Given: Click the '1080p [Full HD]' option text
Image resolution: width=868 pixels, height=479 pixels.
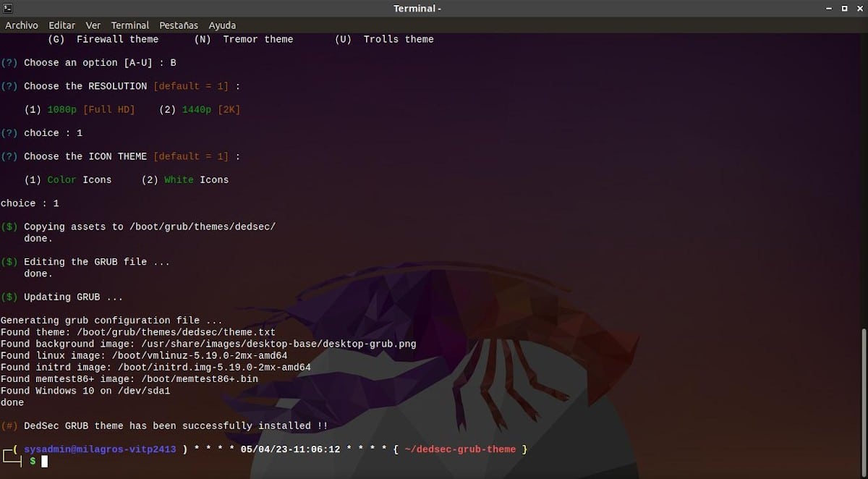Looking at the screenshot, I should (x=91, y=110).
